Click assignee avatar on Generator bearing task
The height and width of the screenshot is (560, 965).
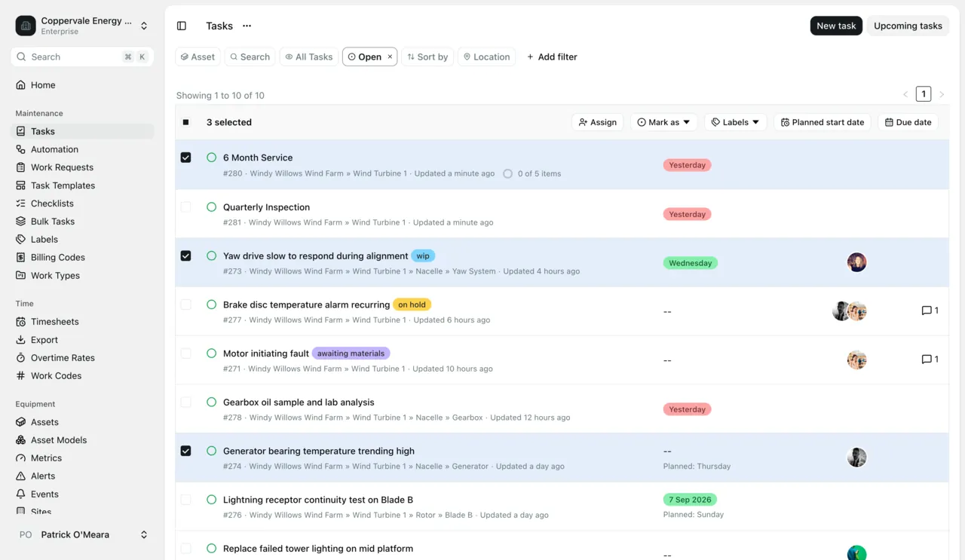point(856,457)
